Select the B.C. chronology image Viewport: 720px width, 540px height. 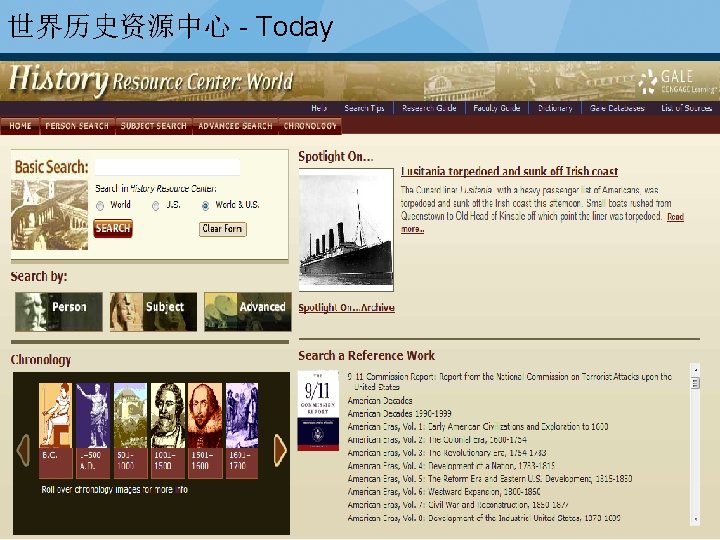[56, 415]
